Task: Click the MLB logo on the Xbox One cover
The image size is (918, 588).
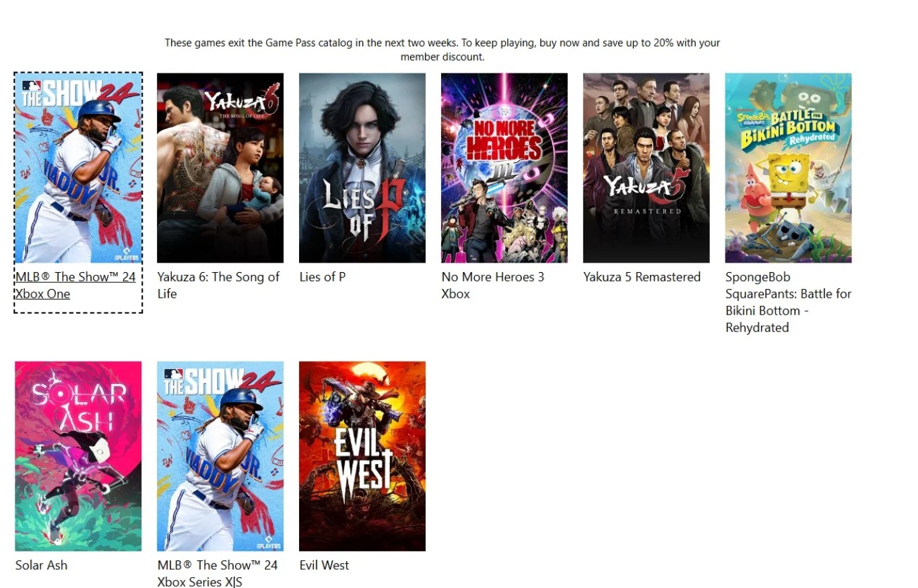Action: (x=32, y=86)
